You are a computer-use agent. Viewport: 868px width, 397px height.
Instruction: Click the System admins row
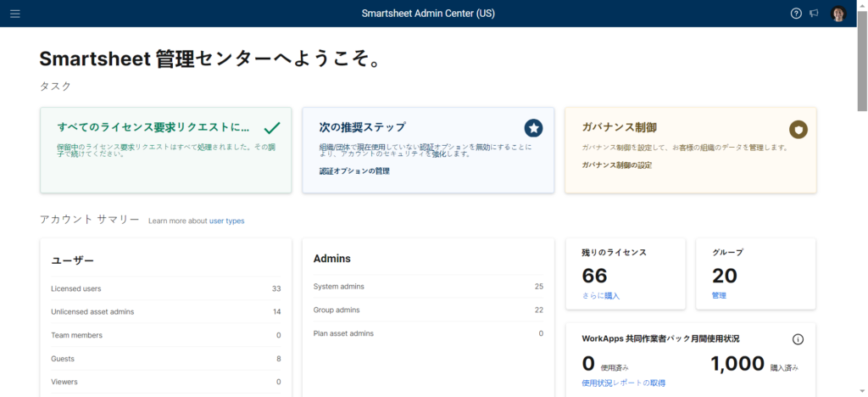click(x=428, y=286)
